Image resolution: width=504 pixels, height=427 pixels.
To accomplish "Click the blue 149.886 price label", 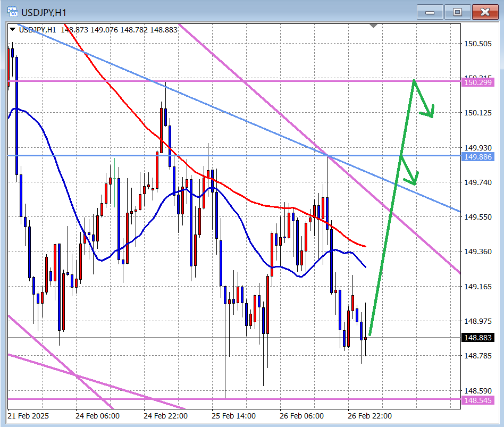I will pos(478,157).
